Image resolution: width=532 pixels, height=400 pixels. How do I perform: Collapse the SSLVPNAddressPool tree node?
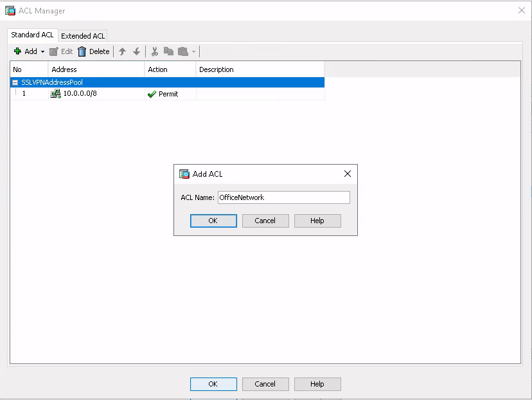point(15,82)
